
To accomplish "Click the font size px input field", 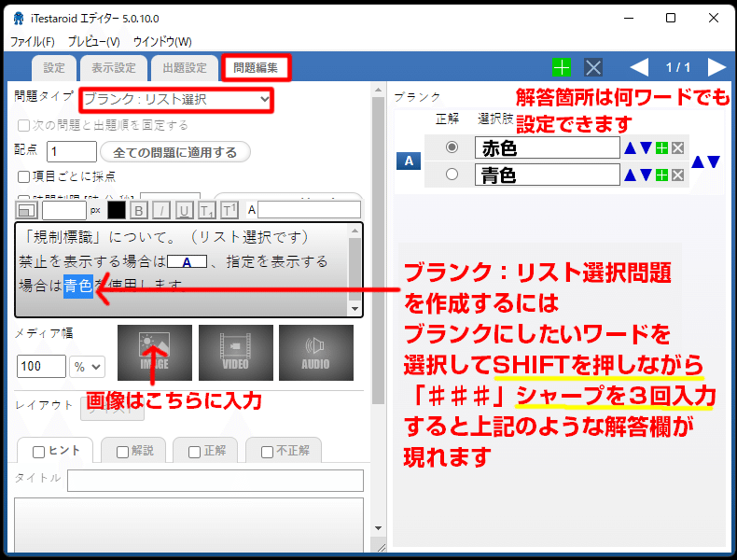I will pos(64,210).
